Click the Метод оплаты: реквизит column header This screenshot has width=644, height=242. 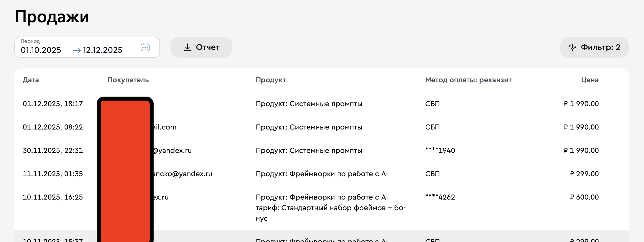(x=468, y=80)
